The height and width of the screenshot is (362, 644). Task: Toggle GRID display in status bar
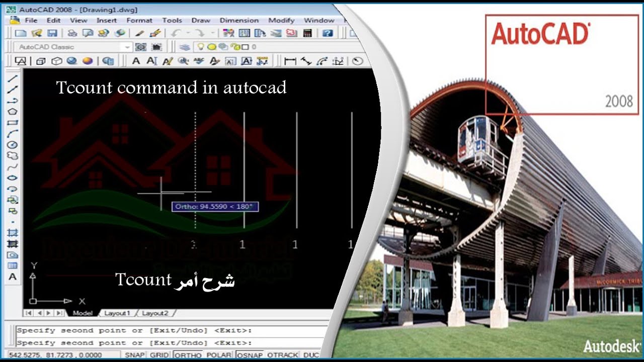pos(159,355)
